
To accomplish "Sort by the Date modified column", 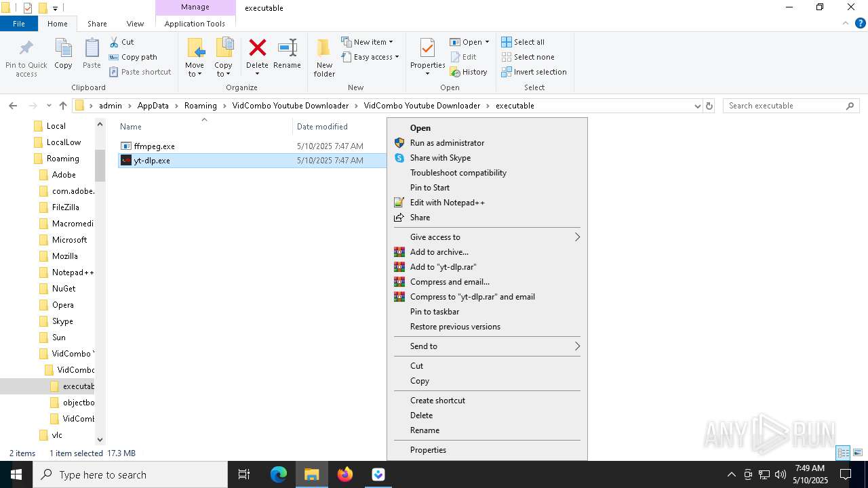I will click(x=322, y=127).
